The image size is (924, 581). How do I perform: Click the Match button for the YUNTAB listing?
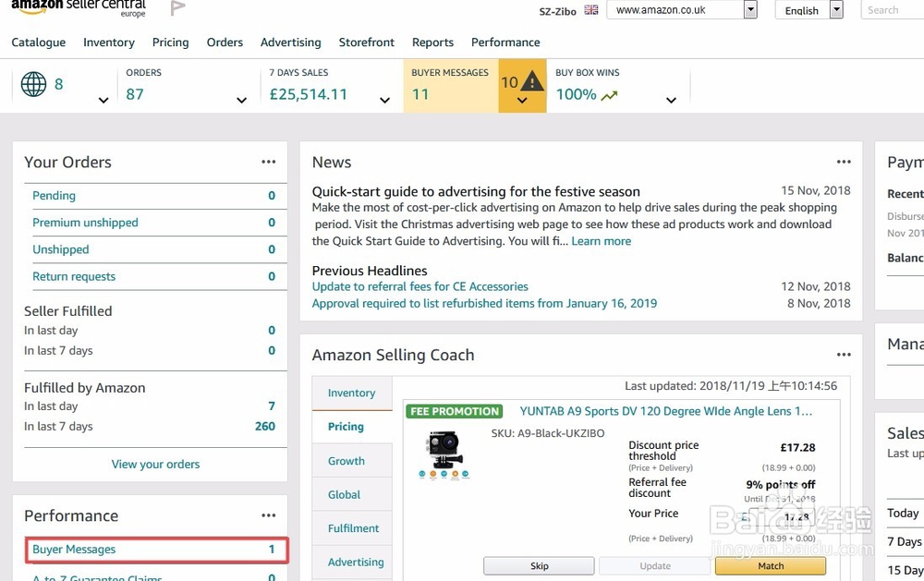tap(770, 565)
